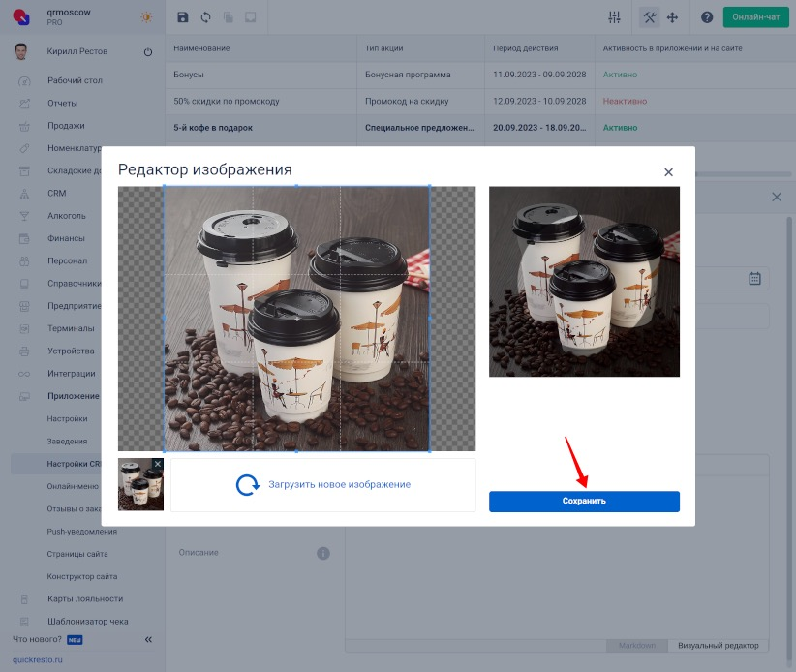This screenshot has height=672, width=796.
Task: Click Загрузить новое изображение upload area
Action: (322, 485)
